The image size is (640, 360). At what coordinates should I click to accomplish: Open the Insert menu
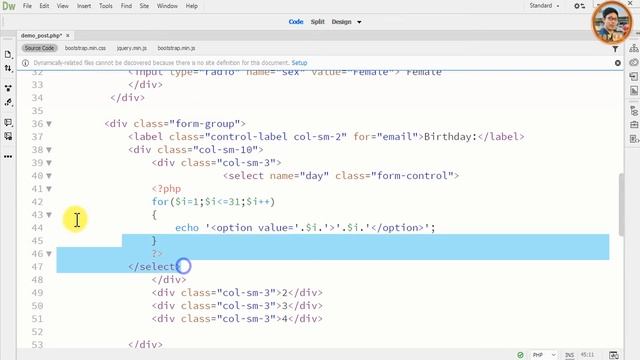click(84, 6)
